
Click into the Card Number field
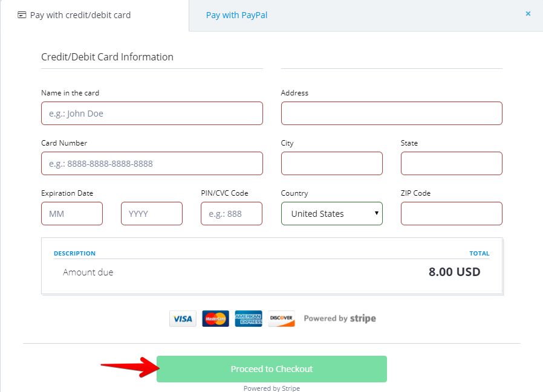point(152,164)
